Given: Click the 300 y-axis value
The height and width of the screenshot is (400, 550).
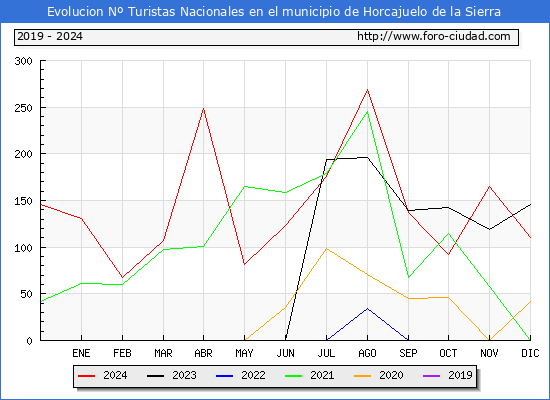Looking at the screenshot, I should coord(24,61).
